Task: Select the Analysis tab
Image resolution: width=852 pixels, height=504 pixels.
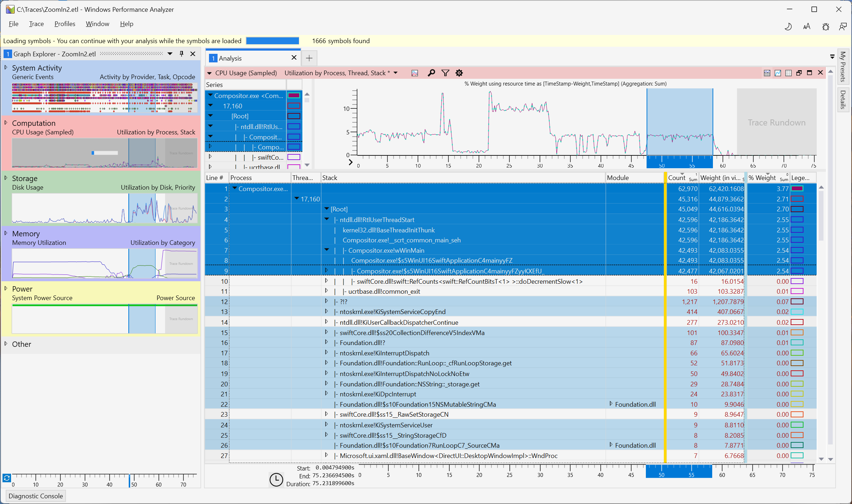Action: click(230, 58)
